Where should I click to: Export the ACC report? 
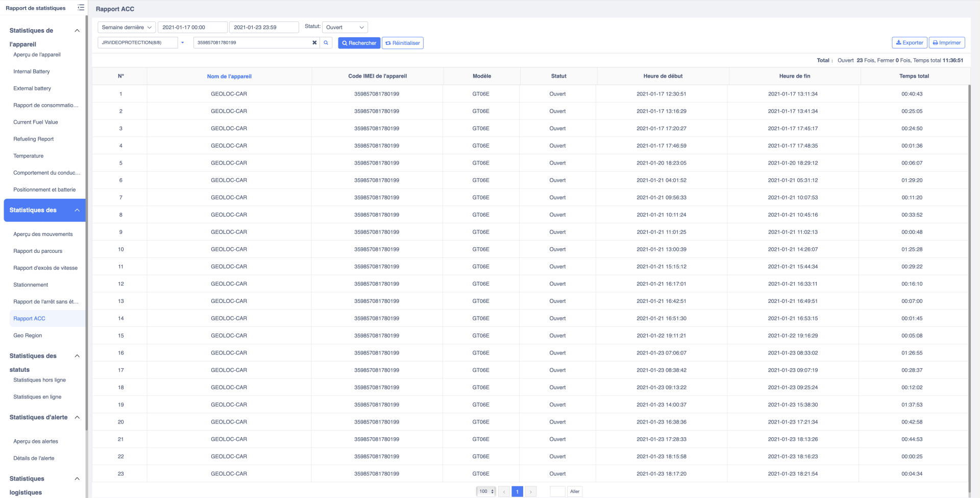[909, 43]
